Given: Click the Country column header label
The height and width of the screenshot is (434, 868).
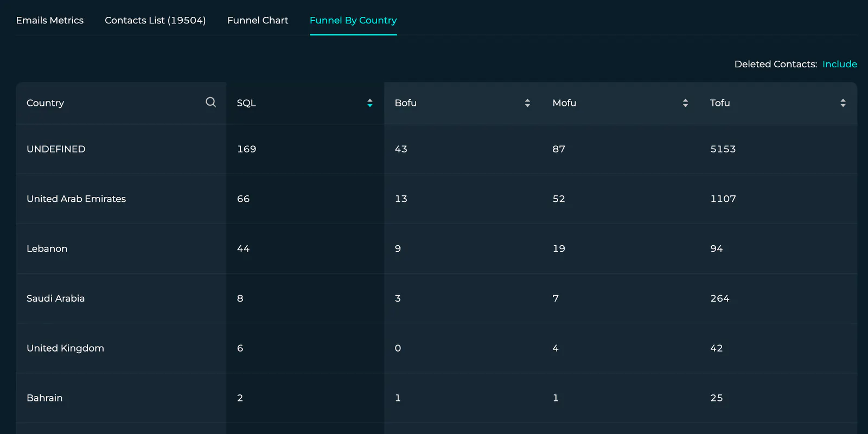Looking at the screenshot, I should tap(45, 103).
